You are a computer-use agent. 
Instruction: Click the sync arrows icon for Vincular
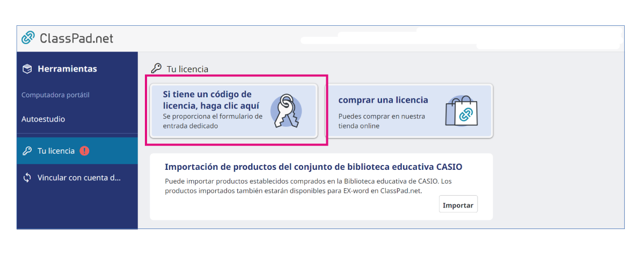click(x=27, y=178)
